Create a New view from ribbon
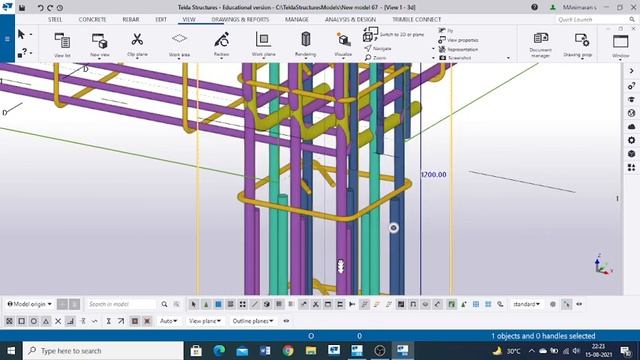The image size is (640, 360). (x=100, y=44)
